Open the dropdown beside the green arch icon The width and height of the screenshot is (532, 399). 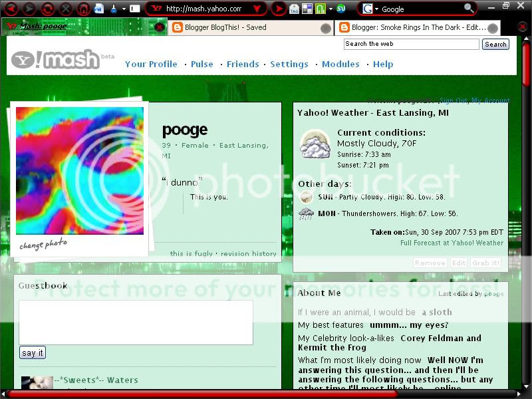click(331, 9)
